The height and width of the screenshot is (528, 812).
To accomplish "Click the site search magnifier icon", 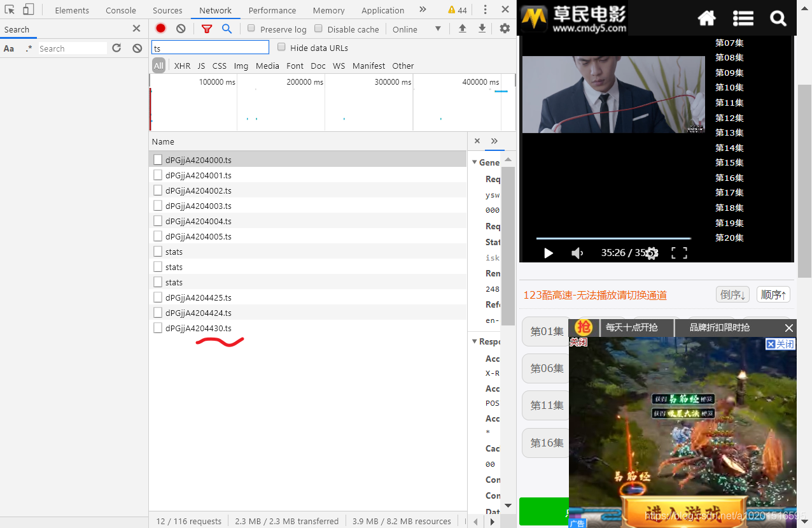I will pos(778,18).
